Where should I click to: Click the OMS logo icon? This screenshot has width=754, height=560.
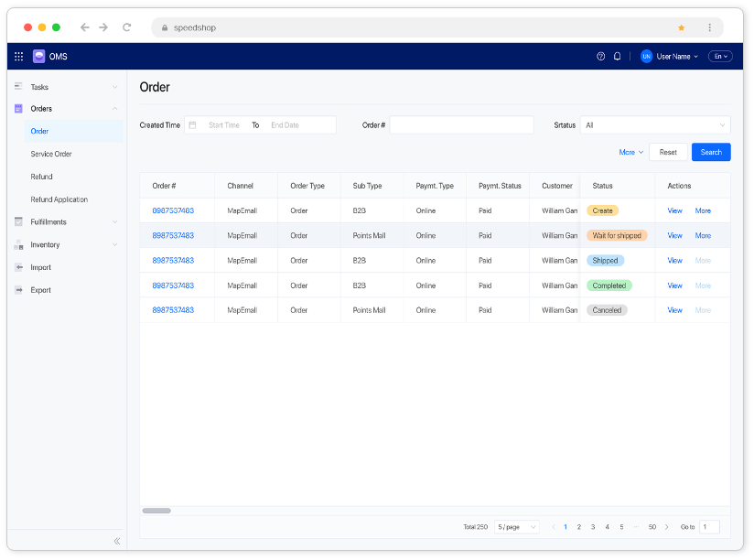pyautogui.click(x=39, y=57)
